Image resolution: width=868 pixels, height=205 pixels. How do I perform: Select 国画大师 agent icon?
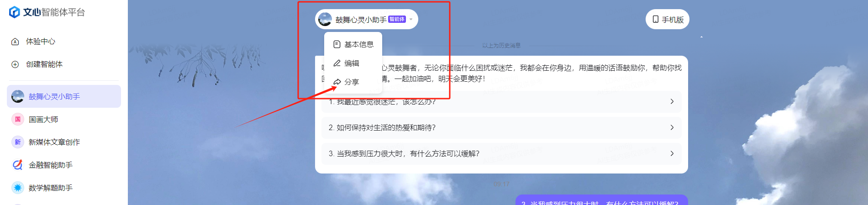(x=18, y=119)
